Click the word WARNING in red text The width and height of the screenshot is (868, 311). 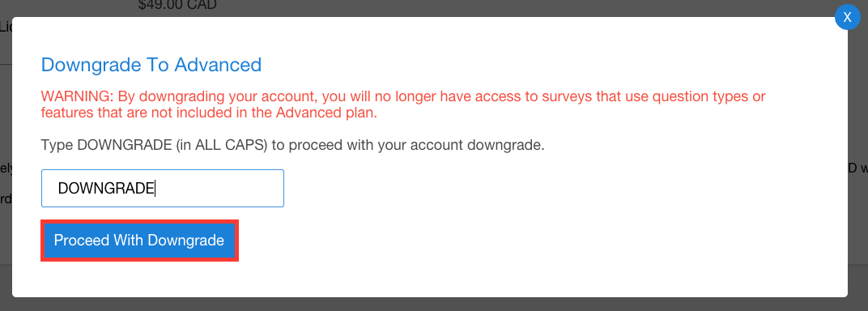click(77, 97)
